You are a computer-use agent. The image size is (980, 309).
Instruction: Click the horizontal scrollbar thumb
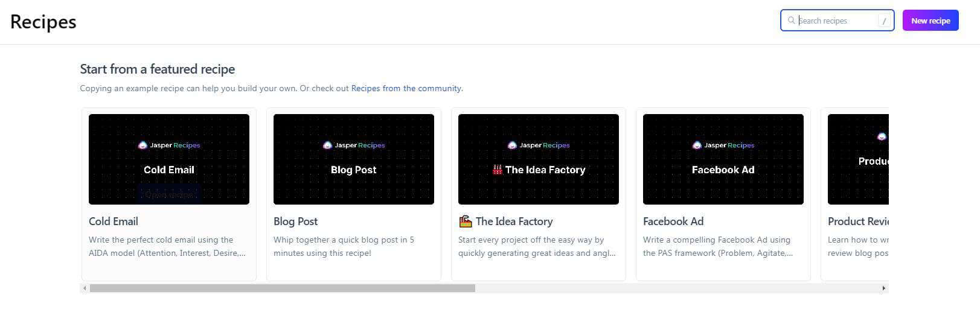click(x=283, y=288)
